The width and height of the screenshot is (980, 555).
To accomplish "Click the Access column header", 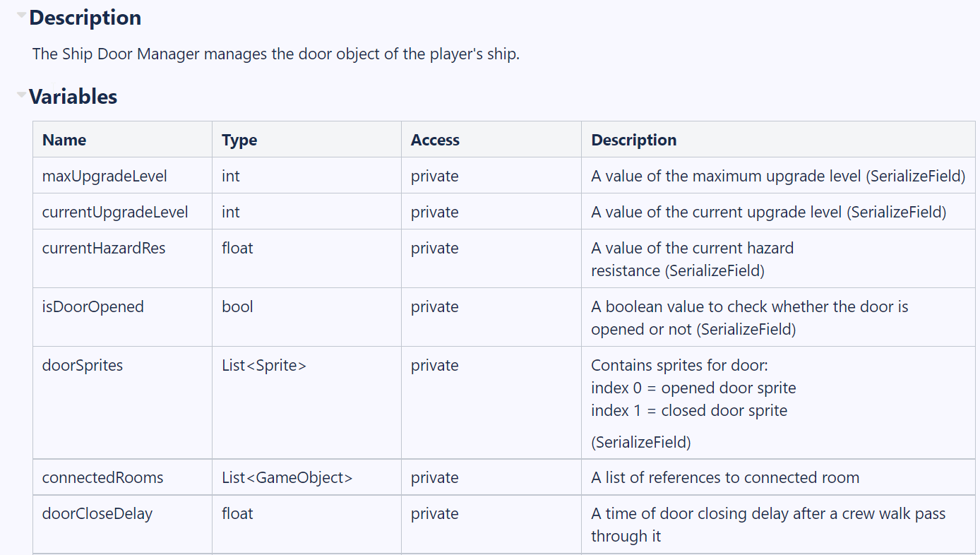I will [491, 140].
